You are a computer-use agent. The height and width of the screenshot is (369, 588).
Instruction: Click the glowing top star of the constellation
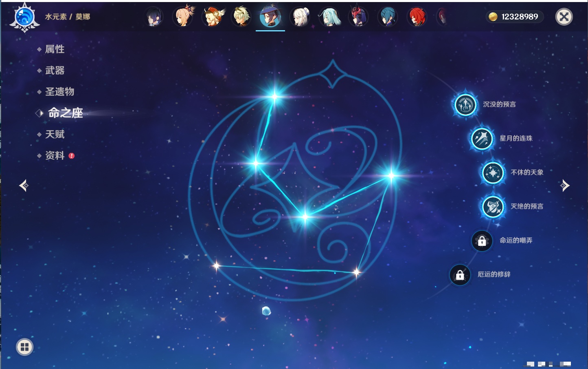click(x=275, y=97)
